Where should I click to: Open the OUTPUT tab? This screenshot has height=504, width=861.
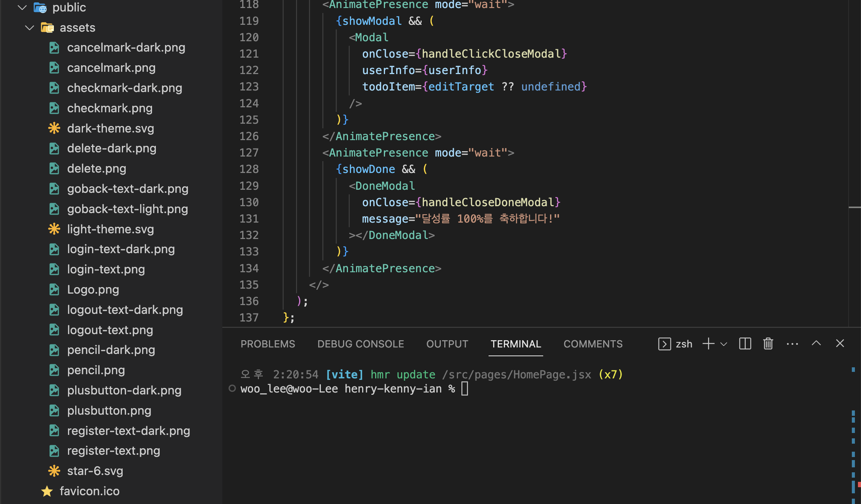click(x=447, y=344)
